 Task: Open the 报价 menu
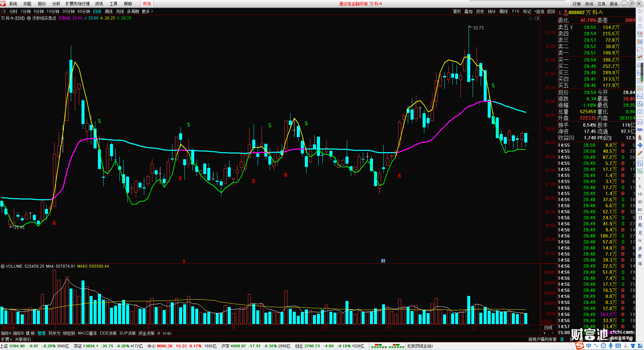[x=42, y=4]
